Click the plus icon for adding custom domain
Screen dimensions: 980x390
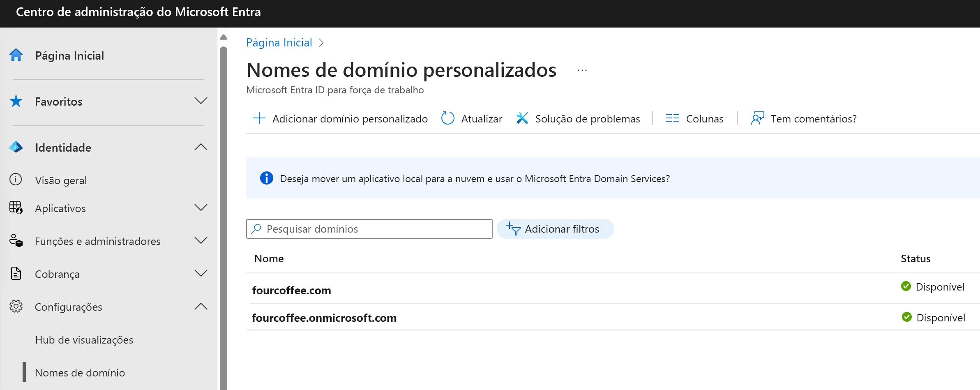pos(259,118)
